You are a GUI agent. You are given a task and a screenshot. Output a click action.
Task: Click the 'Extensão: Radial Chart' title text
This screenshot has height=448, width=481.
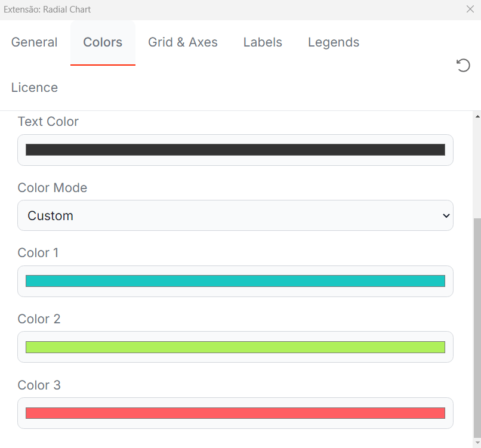pos(48,10)
